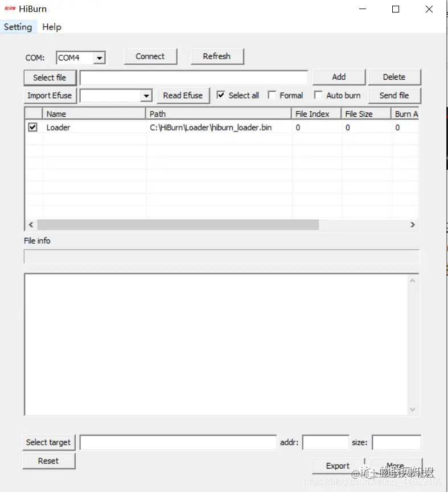Click the file path input field

194,77
